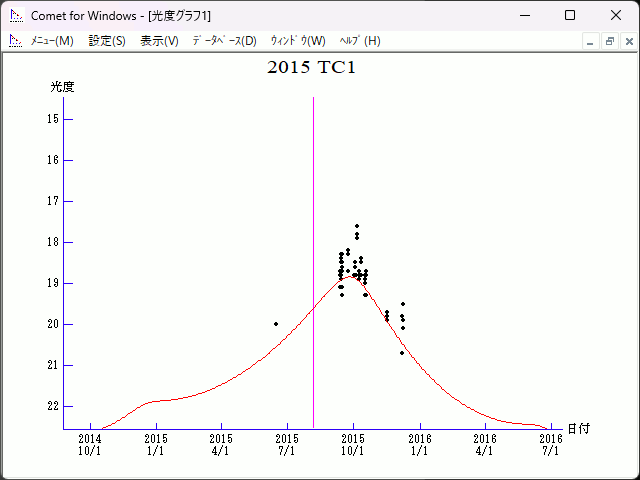Click the 2015 10/1 date axis label
The height and width of the screenshot is (480, 640).
click(x=352, y=444)
